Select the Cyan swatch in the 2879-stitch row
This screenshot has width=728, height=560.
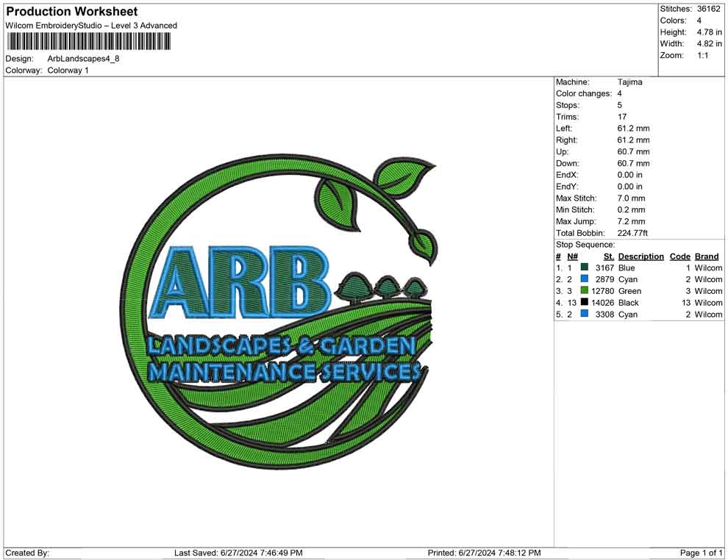585,279
